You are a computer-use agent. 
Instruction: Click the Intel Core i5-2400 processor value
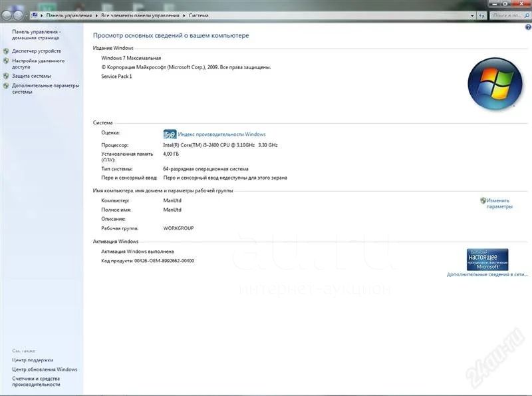(x=220, y=145)
